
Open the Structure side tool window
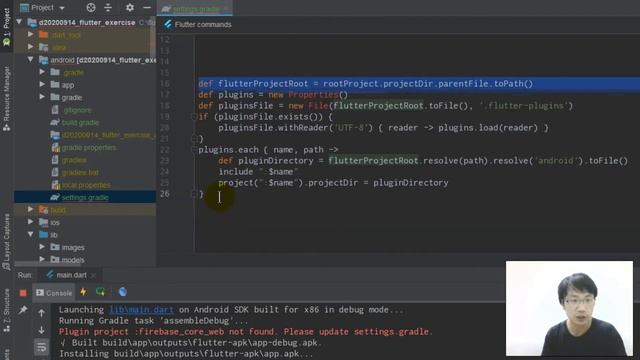(7, 311)
